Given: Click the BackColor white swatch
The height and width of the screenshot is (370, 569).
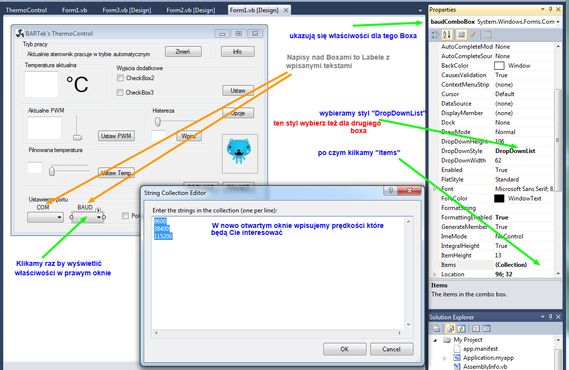Looking at the screenshot, I should click(499, 66).
